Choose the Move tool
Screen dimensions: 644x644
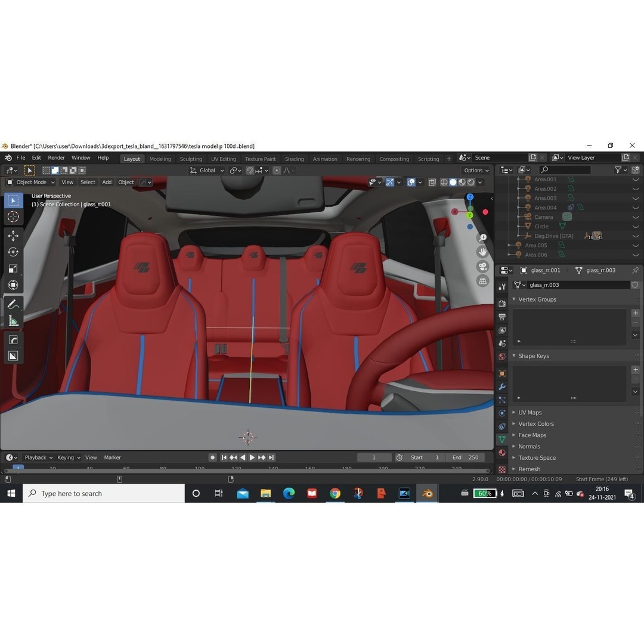tap(13, 236)
